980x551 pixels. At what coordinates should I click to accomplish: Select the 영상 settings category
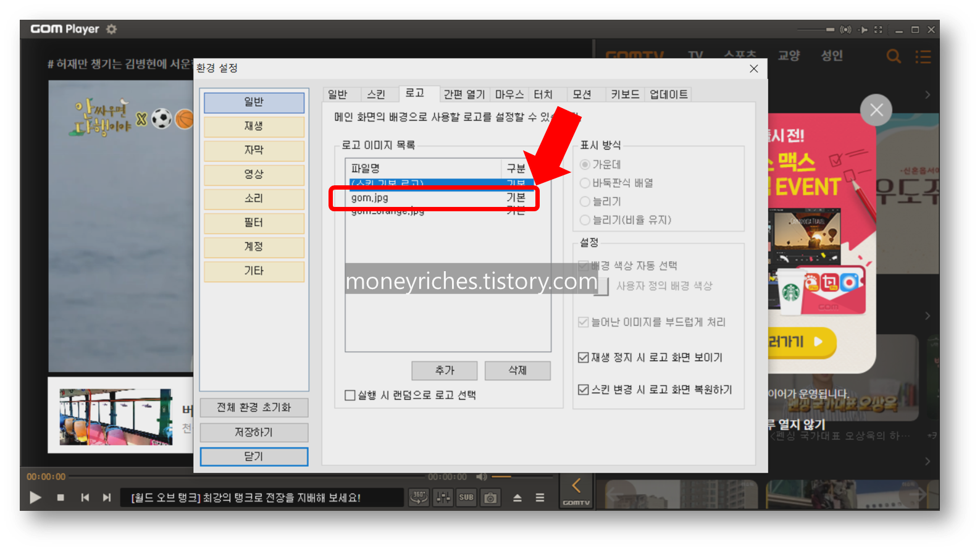pyautogui.click(x=254, y=174)
